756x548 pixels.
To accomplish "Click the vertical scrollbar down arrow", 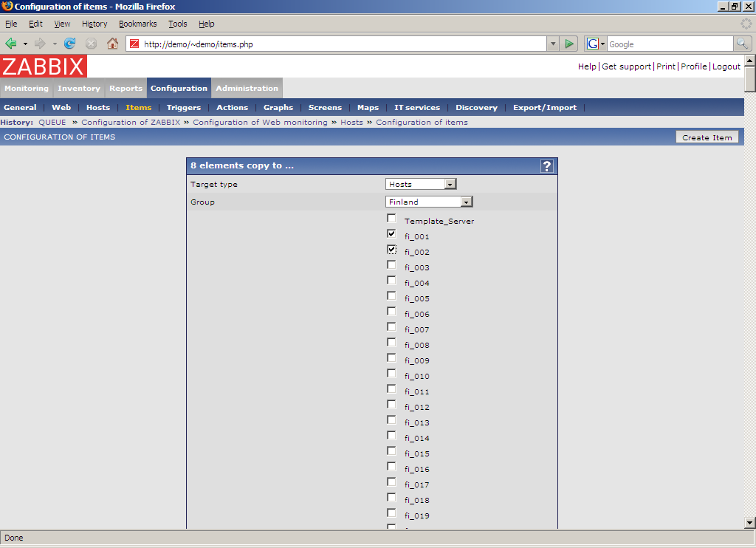I will pyautogui.click(x=749, y=522).
